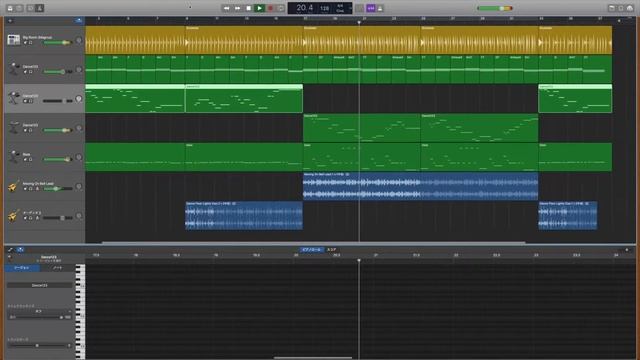The image size is (640, 360).
Task: Click the plus Add Track button
Action: click(x=10, y=20)
